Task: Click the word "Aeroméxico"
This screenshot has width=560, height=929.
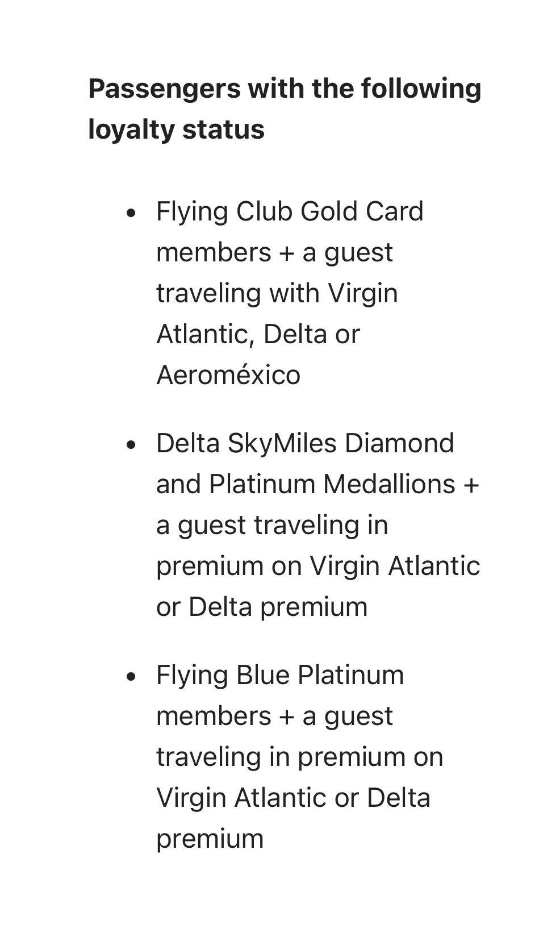Action: pos(228,375)
